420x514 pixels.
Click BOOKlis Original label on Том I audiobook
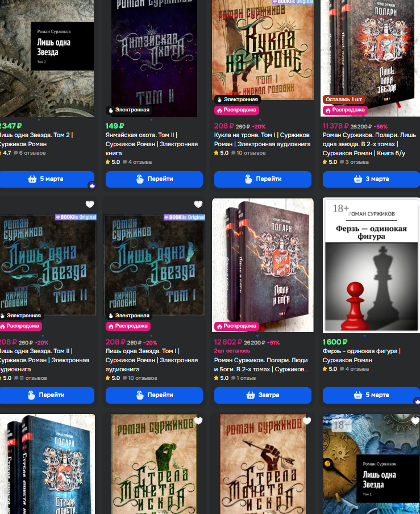(185, 217)
